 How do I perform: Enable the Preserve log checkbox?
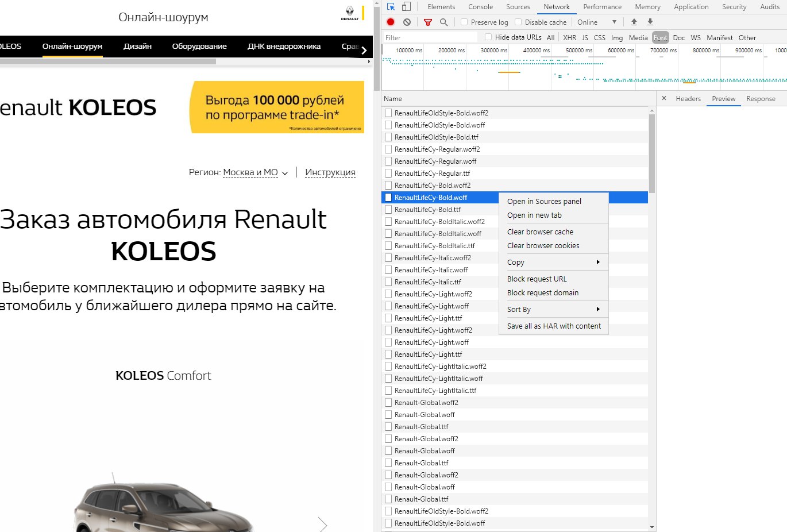click(464, 22)
